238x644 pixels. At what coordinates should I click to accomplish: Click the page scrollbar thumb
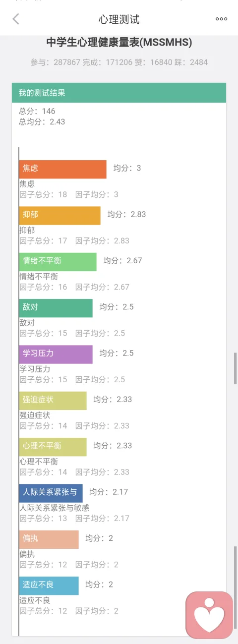[x=236, y=368]
